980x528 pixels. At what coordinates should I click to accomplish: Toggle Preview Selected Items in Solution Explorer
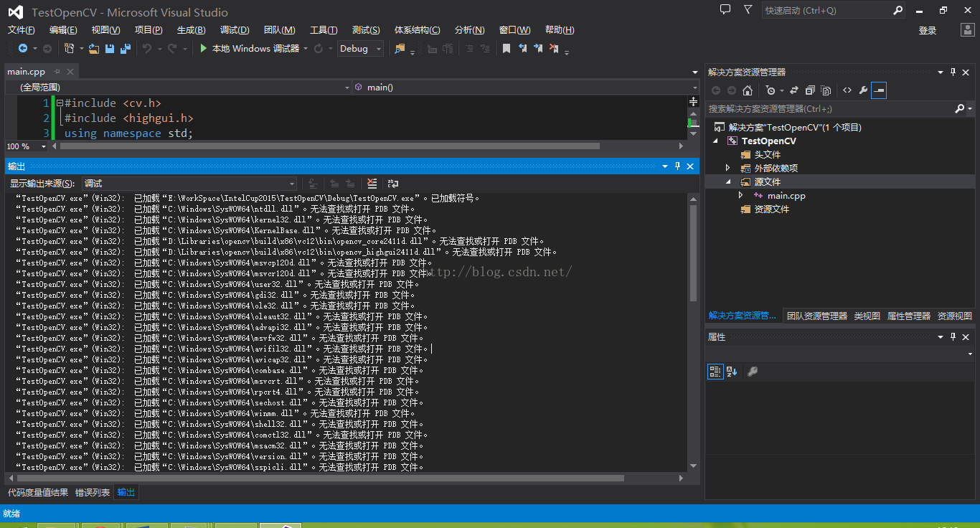click(x=879, y=90)
